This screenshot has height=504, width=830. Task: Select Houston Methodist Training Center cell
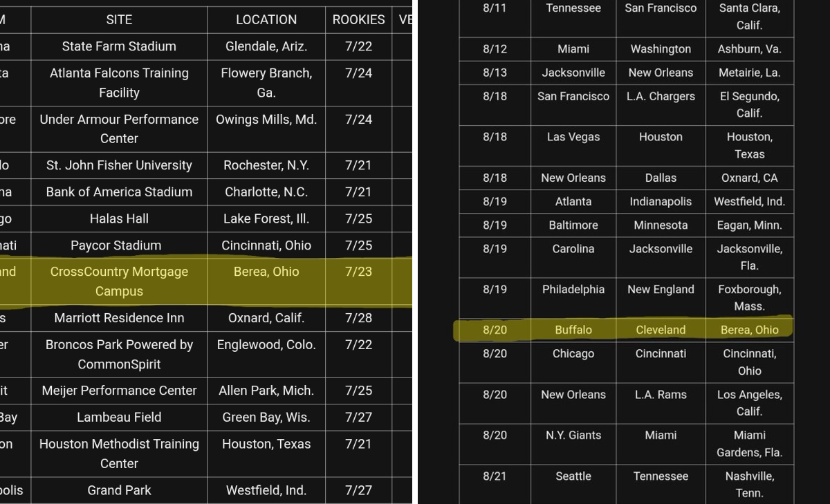pos(119,454)
